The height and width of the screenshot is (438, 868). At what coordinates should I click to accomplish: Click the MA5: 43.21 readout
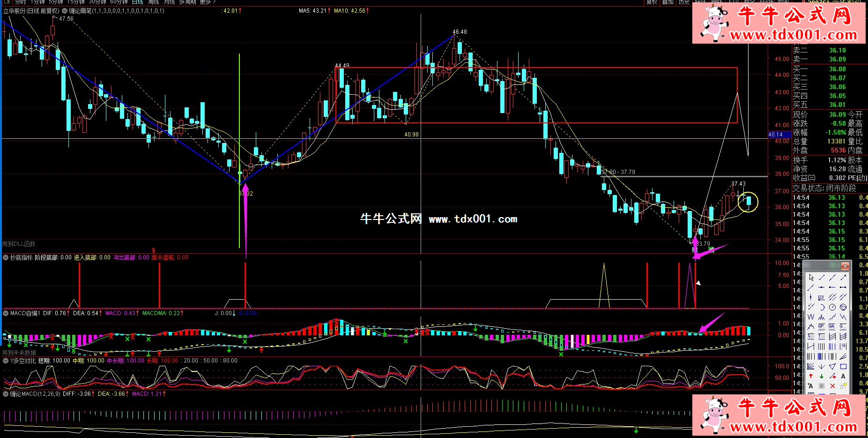tap(312, 11)
